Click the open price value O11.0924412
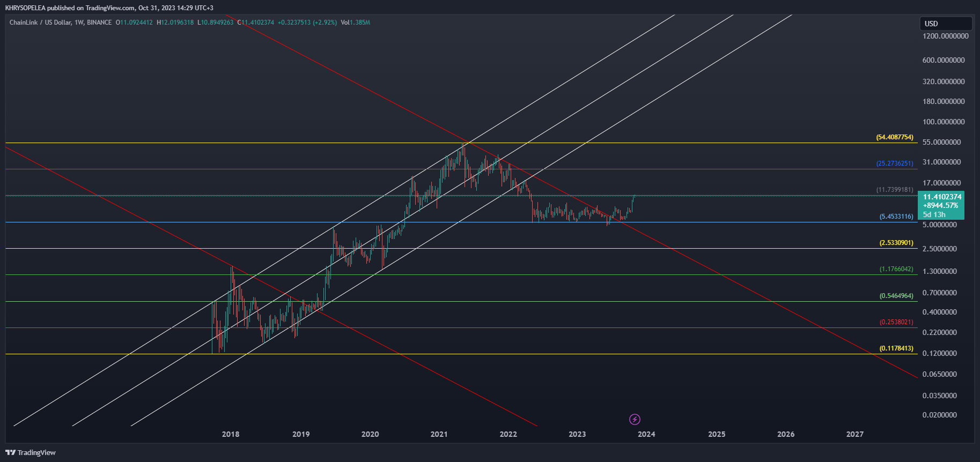 pos(134,23)
